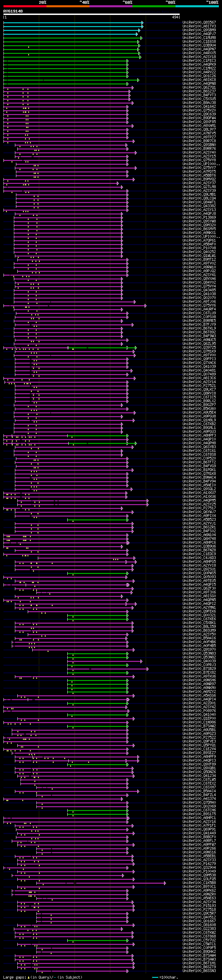
Task: Select hit label UniRef100_P13869
Action: (199, 218)
